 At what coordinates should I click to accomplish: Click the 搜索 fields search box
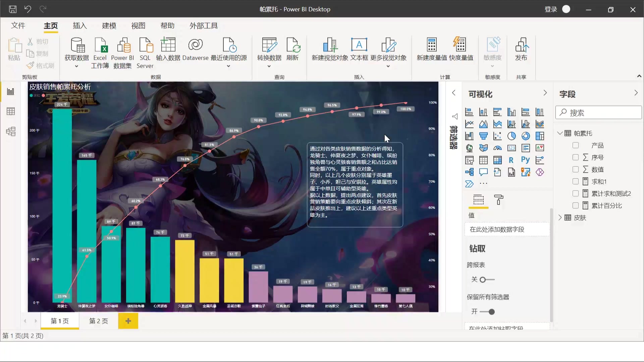pyautogui.click(x=599, y=113)
